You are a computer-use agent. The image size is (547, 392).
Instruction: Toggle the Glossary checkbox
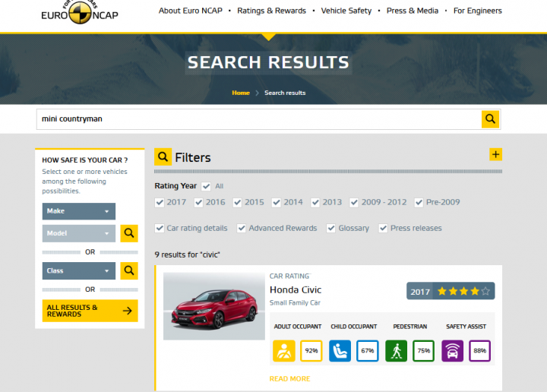330,228
